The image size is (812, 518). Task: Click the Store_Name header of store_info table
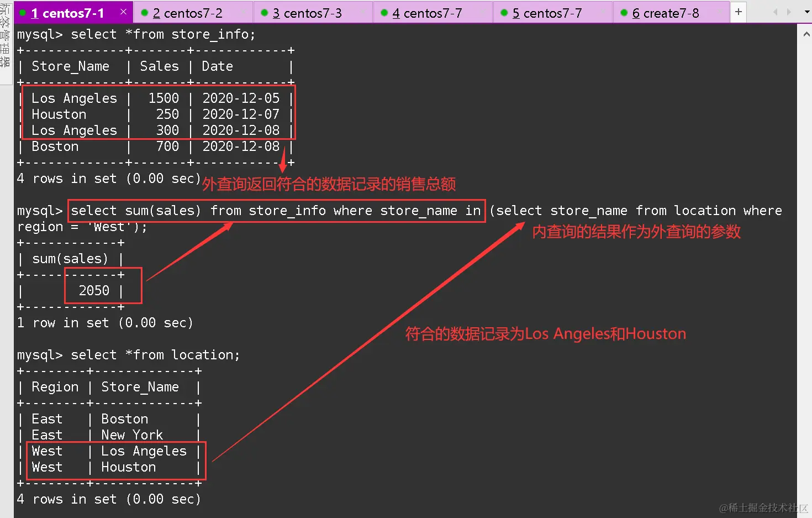click(71, 66)
